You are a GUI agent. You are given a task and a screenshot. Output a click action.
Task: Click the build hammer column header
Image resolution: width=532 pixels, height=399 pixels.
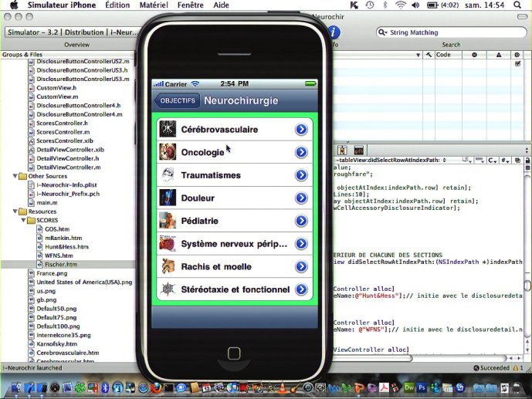[429, 55]
